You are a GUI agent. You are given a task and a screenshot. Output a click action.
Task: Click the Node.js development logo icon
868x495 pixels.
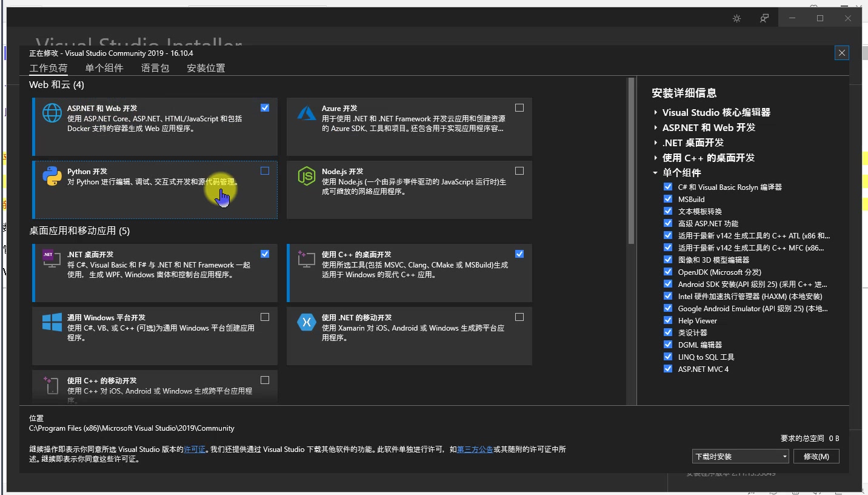click(x=307, y=177)
